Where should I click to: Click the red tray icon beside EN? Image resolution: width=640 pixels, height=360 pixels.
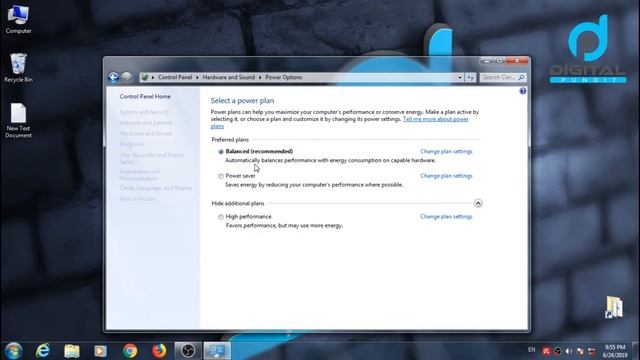tap(546, 351)
